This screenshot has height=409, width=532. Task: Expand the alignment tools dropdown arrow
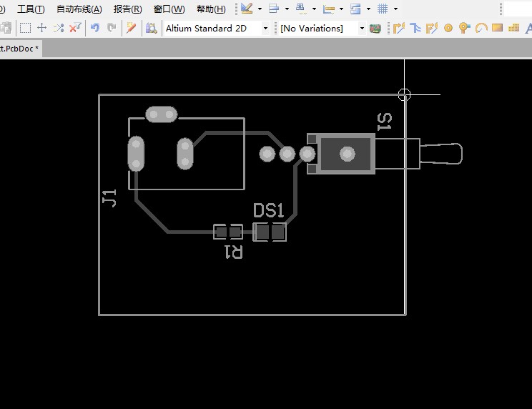point(287,9)
